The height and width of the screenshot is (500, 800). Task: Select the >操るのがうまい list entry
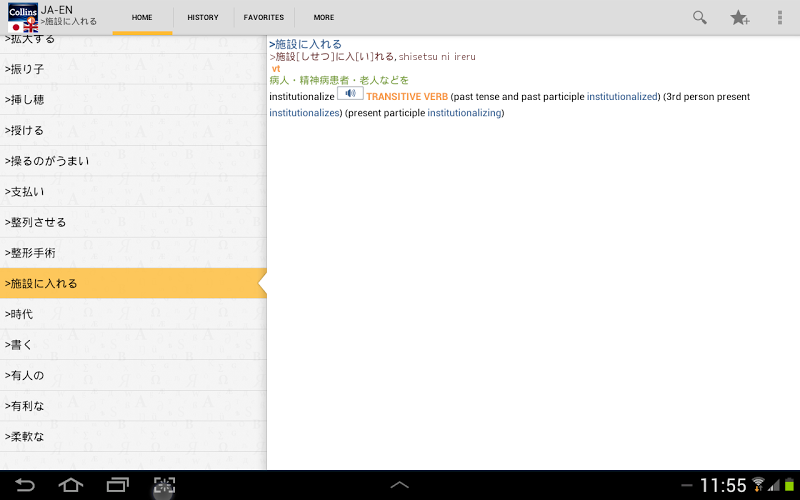(133, 161)
